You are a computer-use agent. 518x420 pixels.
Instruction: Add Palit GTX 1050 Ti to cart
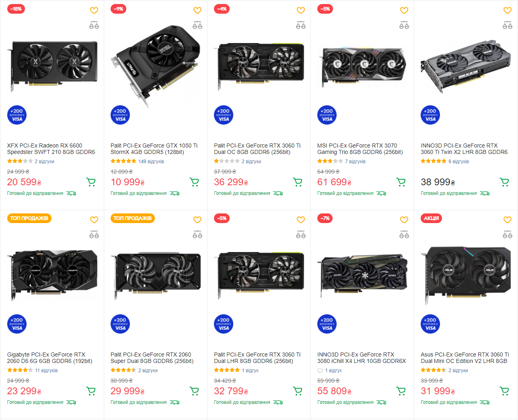[194, 182]
